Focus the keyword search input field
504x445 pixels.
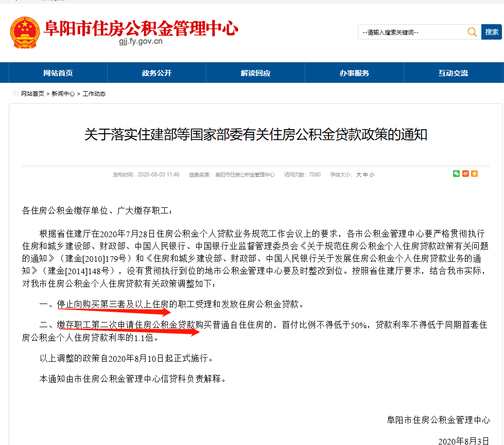(413, 32)
